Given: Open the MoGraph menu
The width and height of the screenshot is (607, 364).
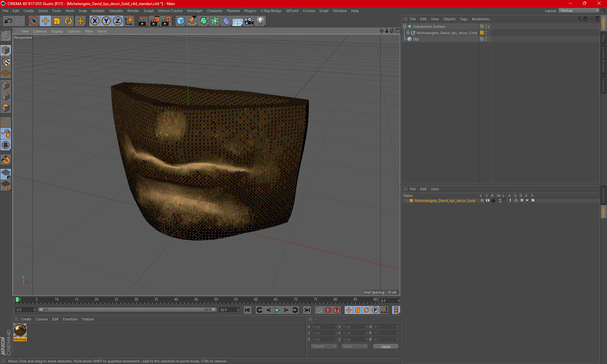Looking at the screenshot, I should (195, 11).
